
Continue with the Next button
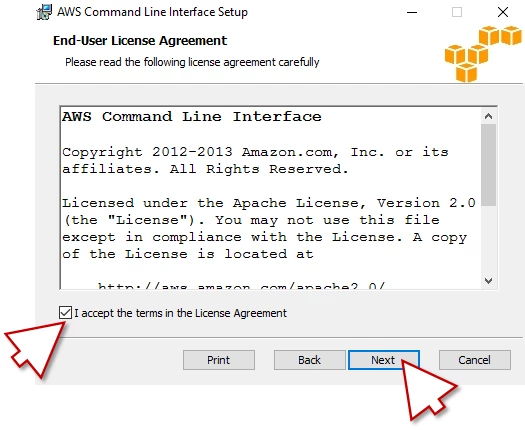384,360
